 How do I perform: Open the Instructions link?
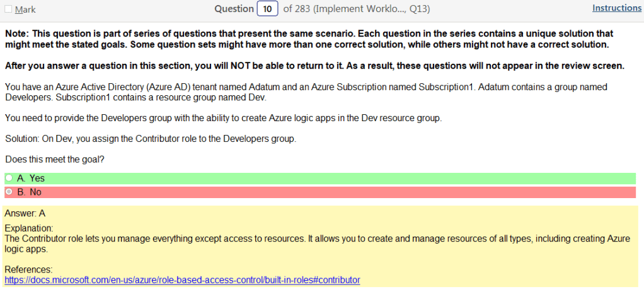pos(616,8)
